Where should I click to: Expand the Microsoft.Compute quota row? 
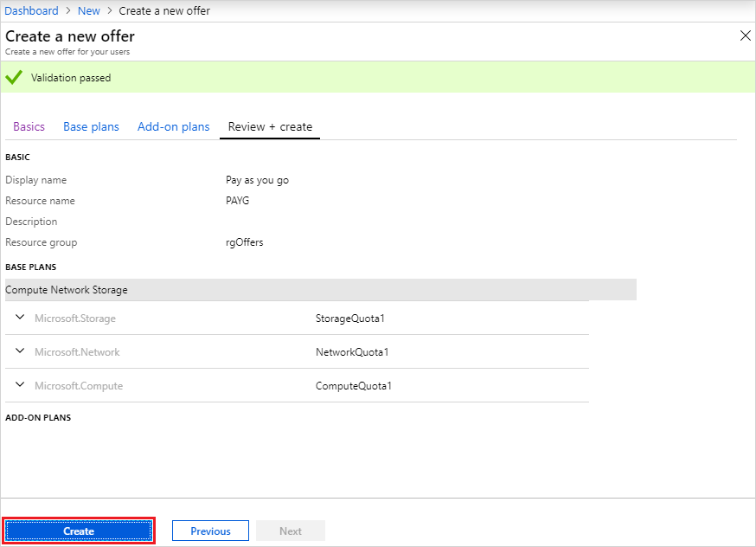pos(19,385)
